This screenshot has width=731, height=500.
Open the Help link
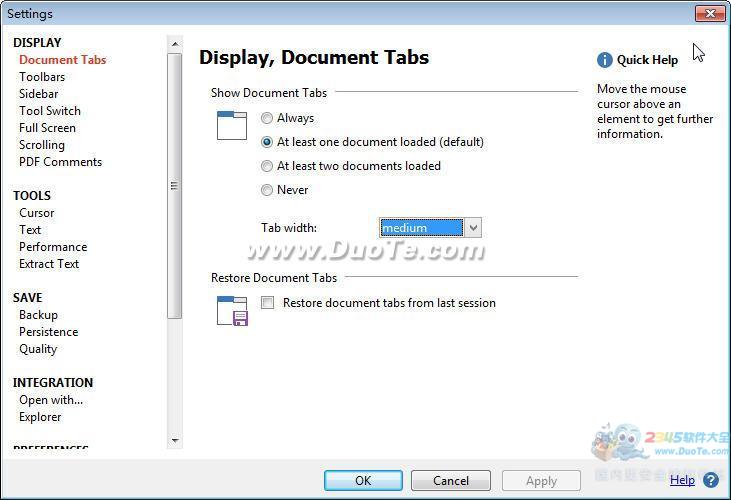click(x=682, y=480)
